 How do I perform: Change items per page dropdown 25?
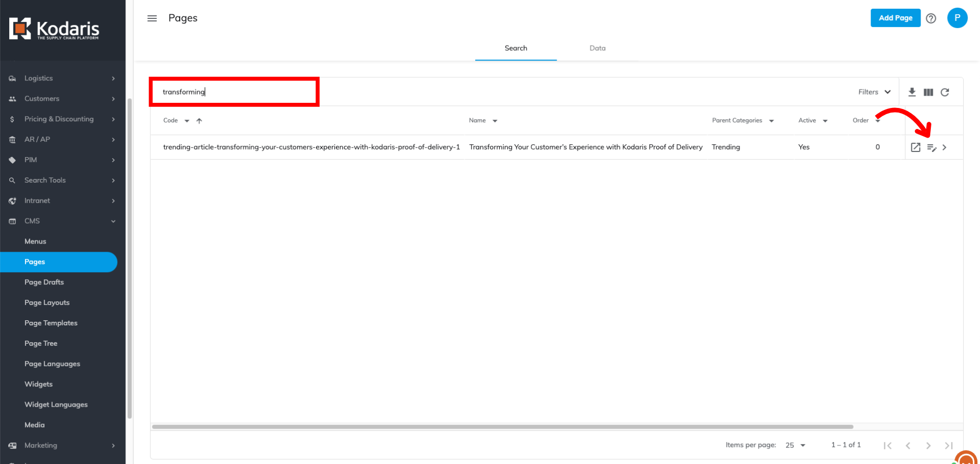[796, 445]
